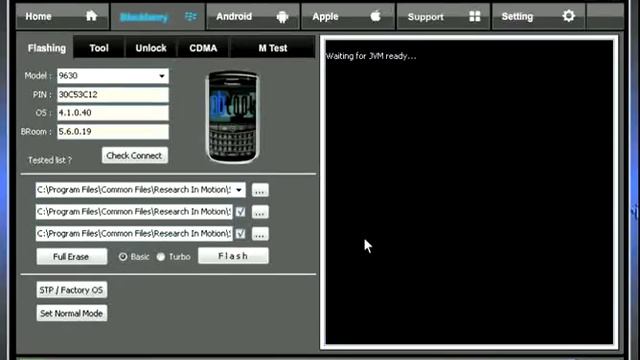Open the Support tab
Viewport: 640px width, 360px height.
443,16
